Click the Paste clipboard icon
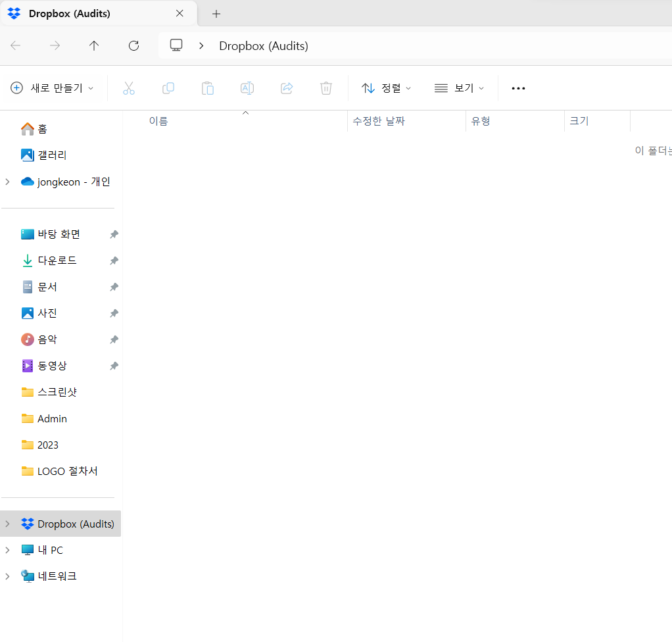This screenshot has height=642, width=672. coord(208,88)
